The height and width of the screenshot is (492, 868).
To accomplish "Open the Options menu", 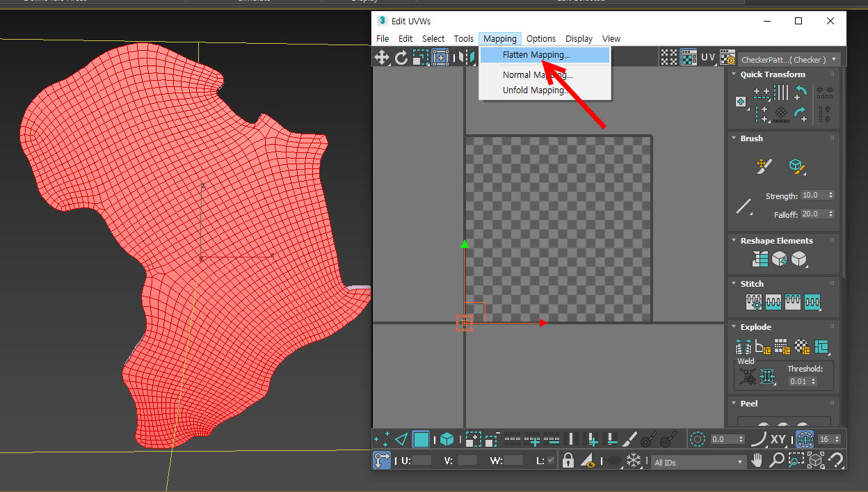I will 541,39.
